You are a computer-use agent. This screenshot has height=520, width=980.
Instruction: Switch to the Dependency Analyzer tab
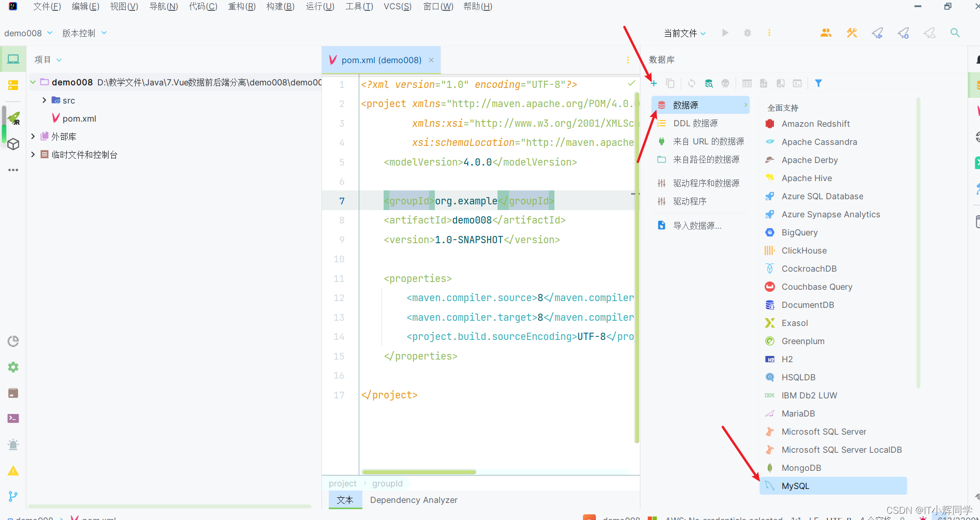(414, 500)
